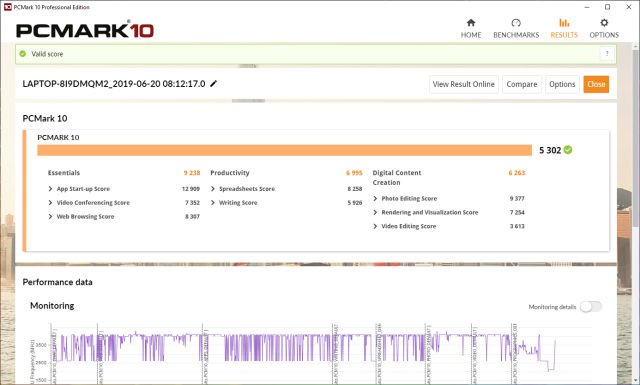Screen dimensions: 640x385
Task: Click the Digital Content Creation score 6 263
Action: pos(517,173)
